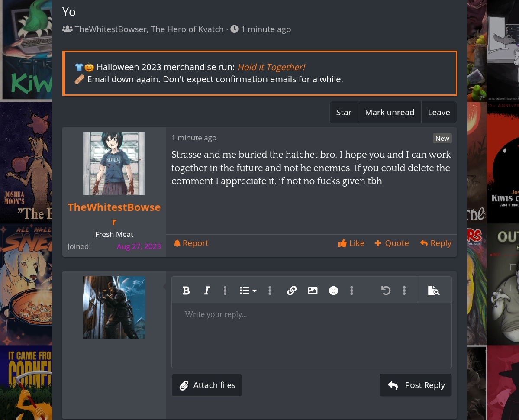Image resolution: width=519 pixels, height=420 pixels.
Task: Click the New badge on the message
Action: point(442,139)
